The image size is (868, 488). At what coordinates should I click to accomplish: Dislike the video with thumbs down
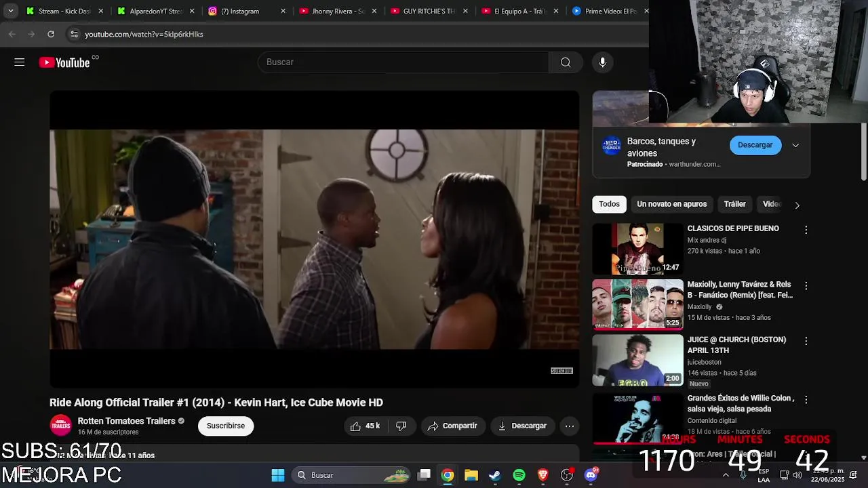[x=401, y=426]
